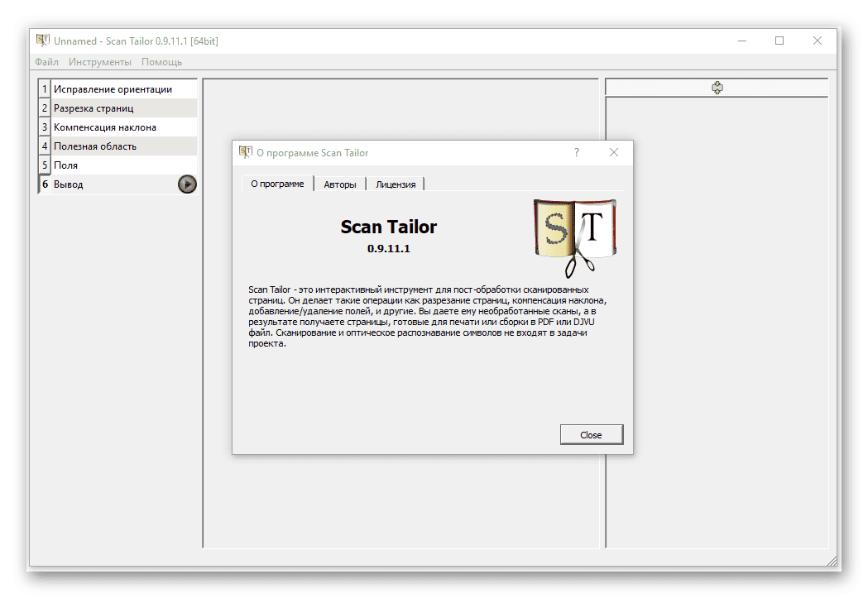This screenshot has height=598, width=868.
Task: Click the thumbnail panel sort icon button
Action: pyautogui.click(x=717, y=88)
